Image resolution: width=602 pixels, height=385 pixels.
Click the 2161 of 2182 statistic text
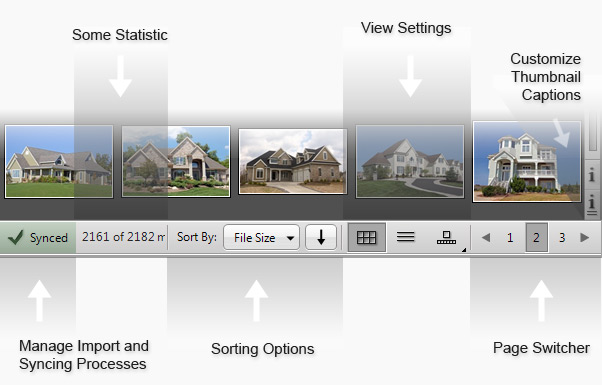[123, 237]
